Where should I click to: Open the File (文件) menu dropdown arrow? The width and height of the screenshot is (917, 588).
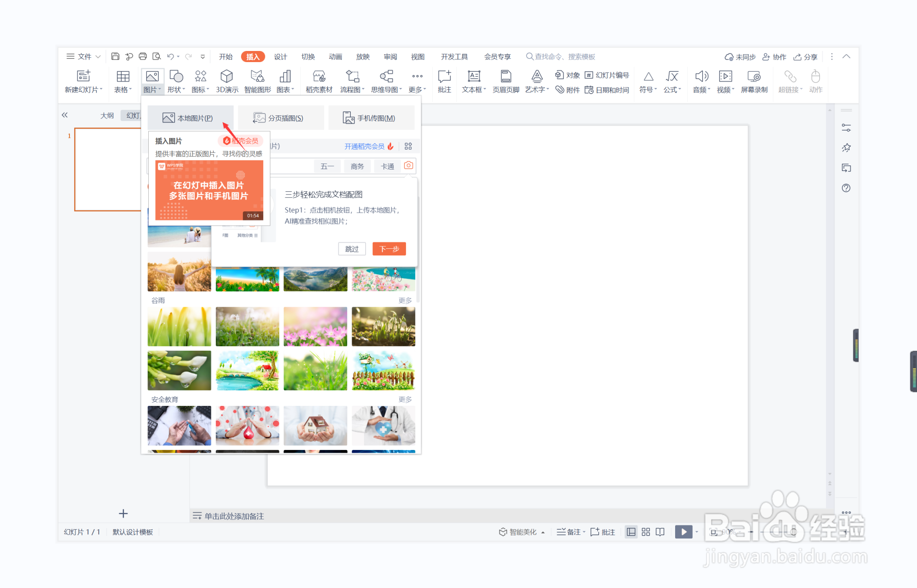click(98, 57)
